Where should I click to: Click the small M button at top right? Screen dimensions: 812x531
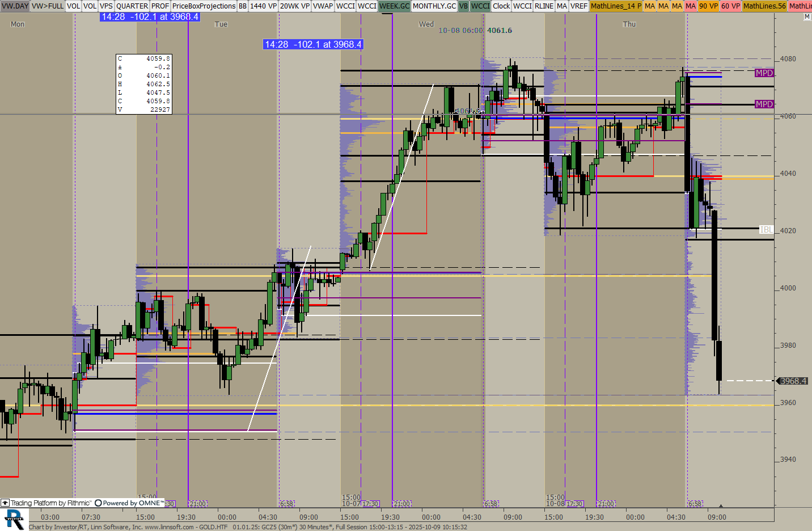pos(807,17)
